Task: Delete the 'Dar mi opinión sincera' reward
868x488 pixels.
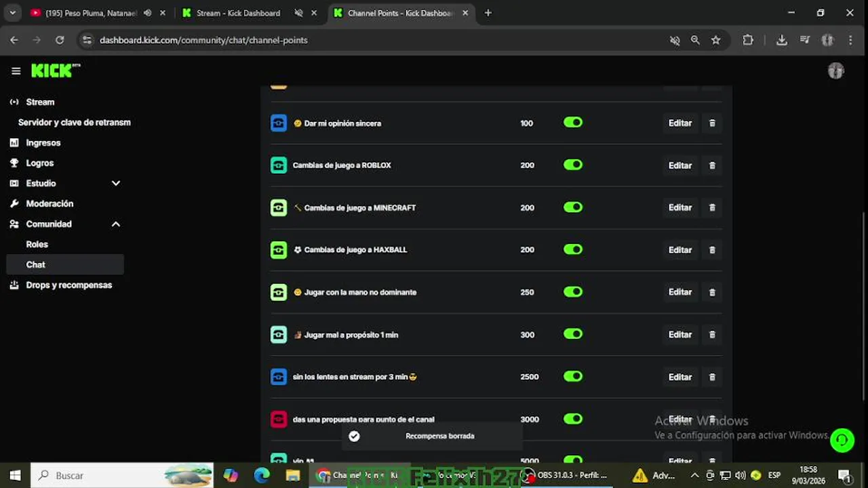Action: click(x=712, y=123)
